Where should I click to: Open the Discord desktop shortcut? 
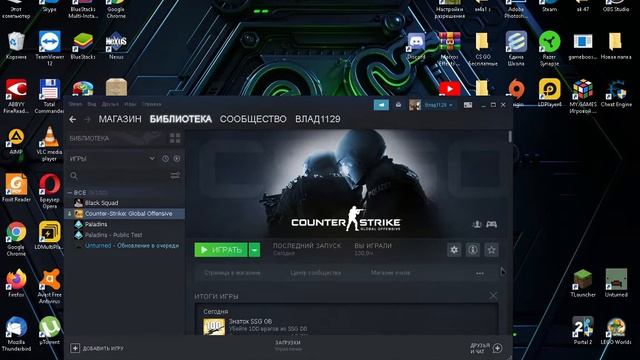tap(416, 47)
